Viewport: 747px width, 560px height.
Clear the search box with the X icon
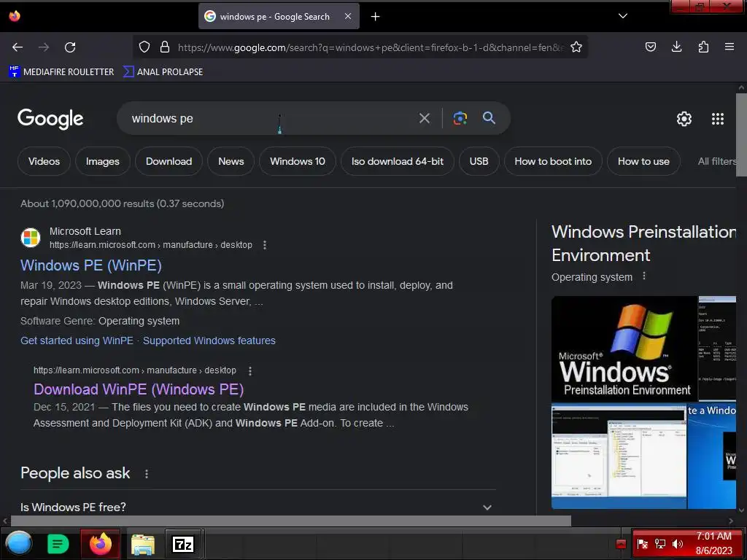(424, 118)
